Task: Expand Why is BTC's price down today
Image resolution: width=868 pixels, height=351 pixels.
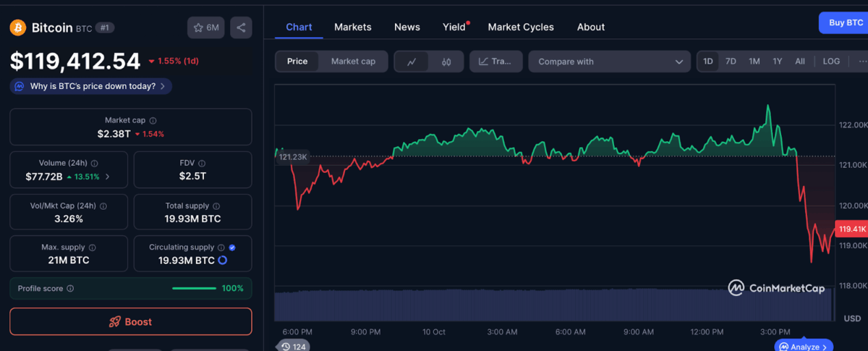Action: coord(91,86)
